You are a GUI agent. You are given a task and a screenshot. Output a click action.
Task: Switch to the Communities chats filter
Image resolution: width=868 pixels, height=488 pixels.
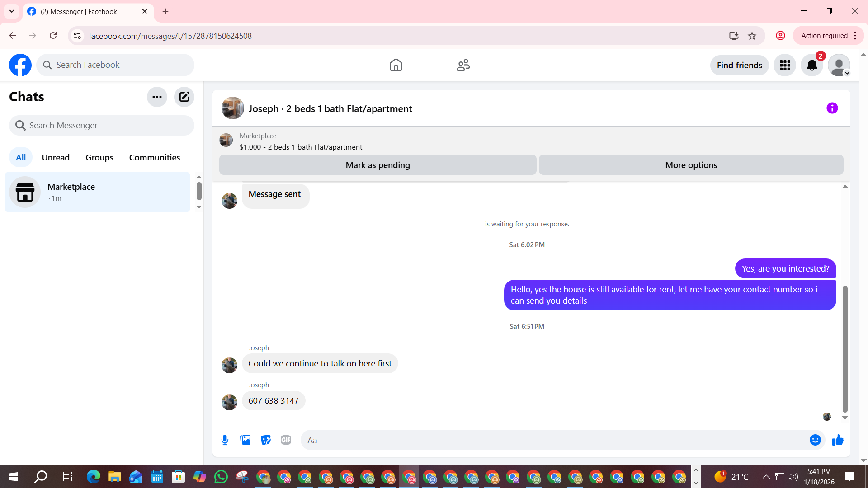click(x=155, y=157)
